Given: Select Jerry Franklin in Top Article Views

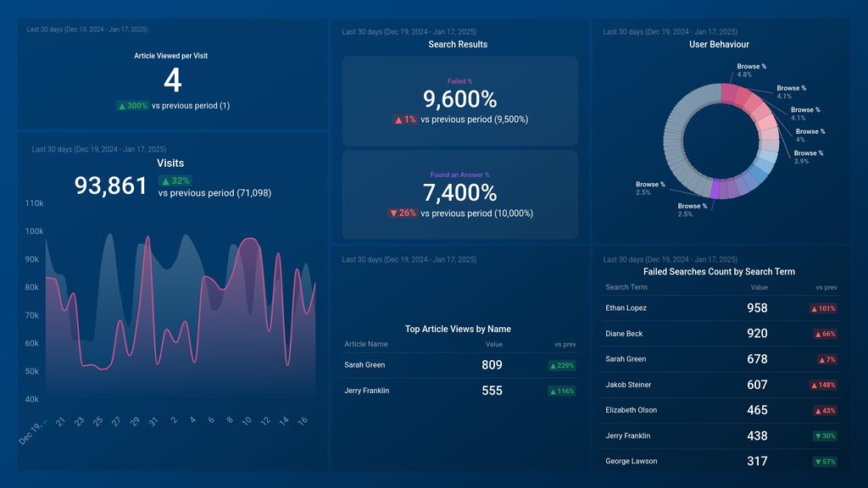Looking at the screenshot, I should pos(366,391).
